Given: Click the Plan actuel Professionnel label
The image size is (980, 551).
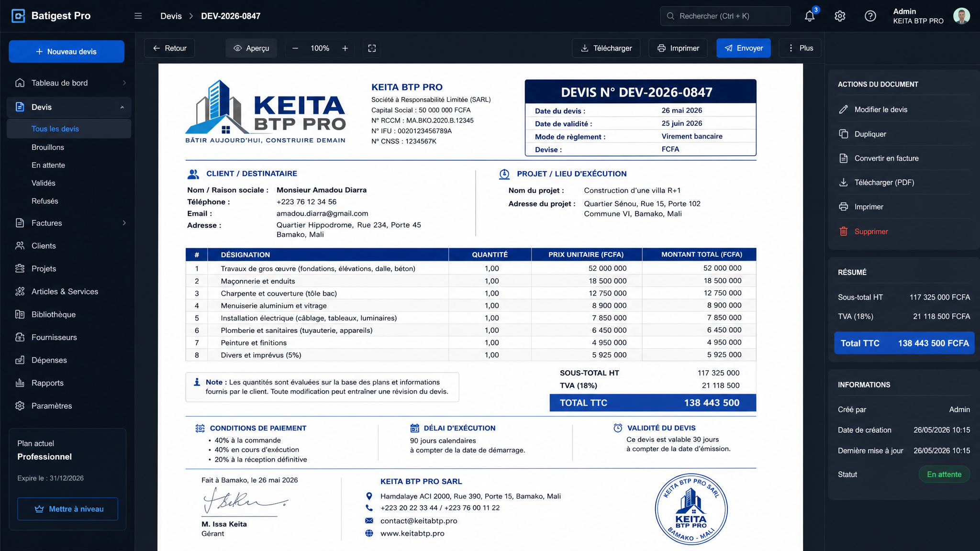Looking at the screenshot, I should click(x=45, y=451).
